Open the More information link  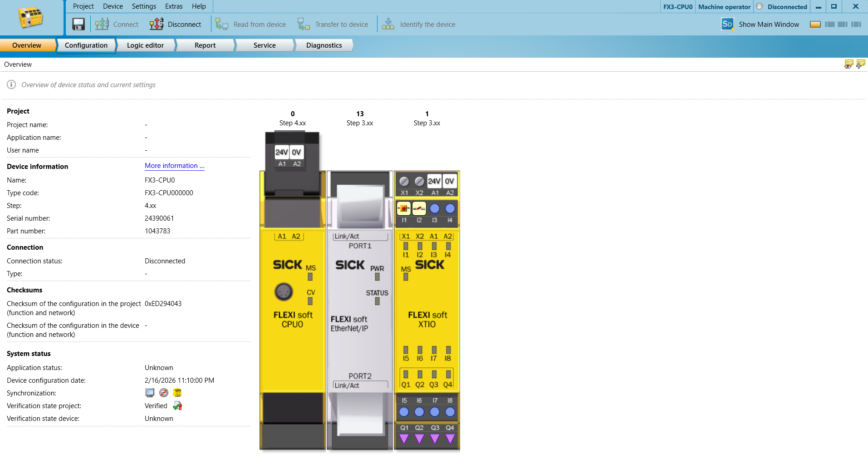(x=175, y=166)
